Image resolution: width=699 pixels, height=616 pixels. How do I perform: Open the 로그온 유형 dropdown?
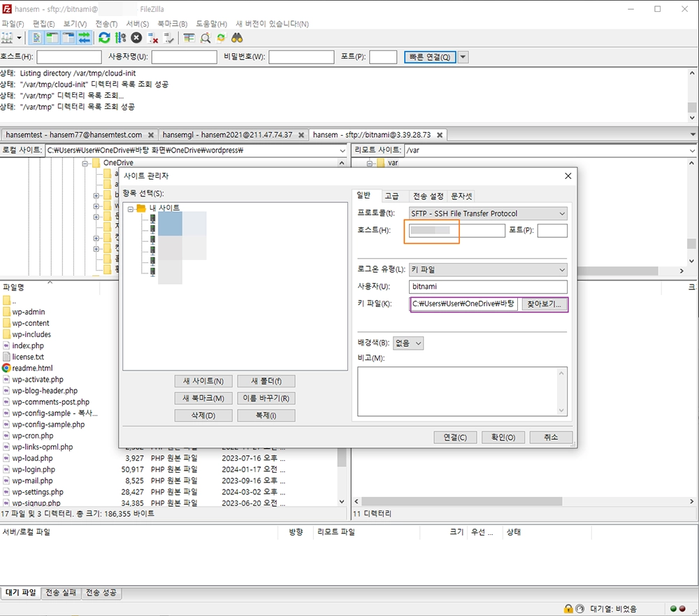click(x=488, y=269)
